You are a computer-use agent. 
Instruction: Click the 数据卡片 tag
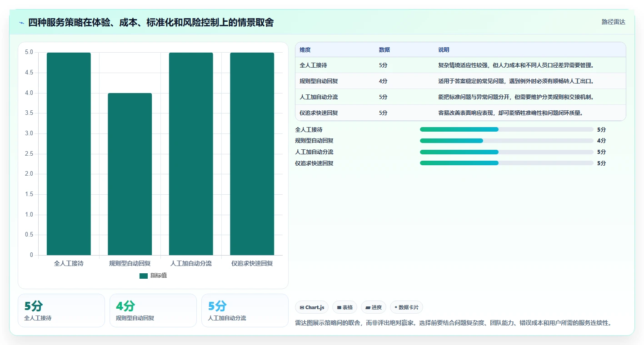(406, 307)
